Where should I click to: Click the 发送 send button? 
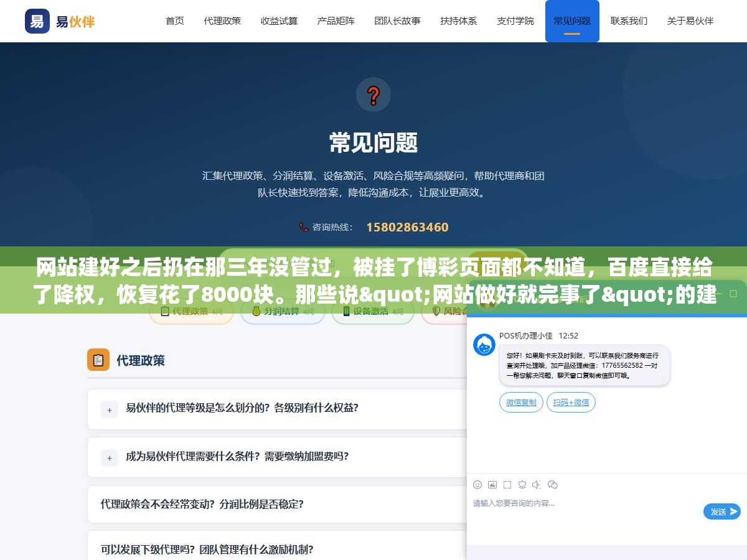[x=722, y=511]
